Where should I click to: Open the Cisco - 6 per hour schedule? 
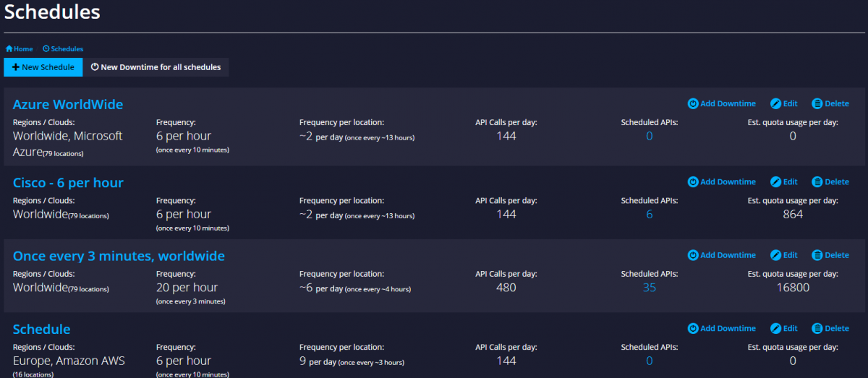coord(68,183)
